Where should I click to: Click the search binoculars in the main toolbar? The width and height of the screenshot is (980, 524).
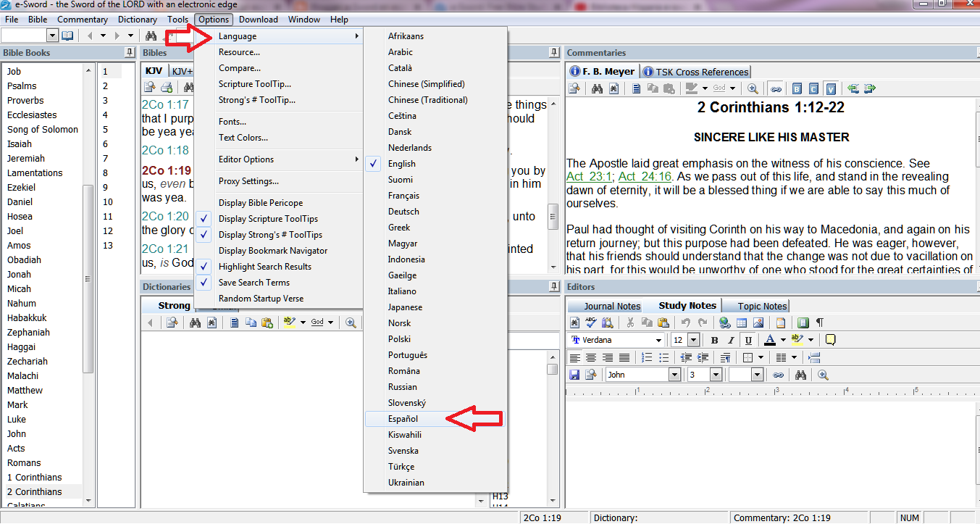151,36
